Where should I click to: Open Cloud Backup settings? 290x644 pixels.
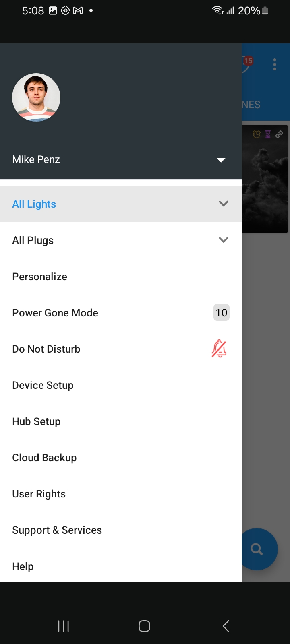point(44,458)
